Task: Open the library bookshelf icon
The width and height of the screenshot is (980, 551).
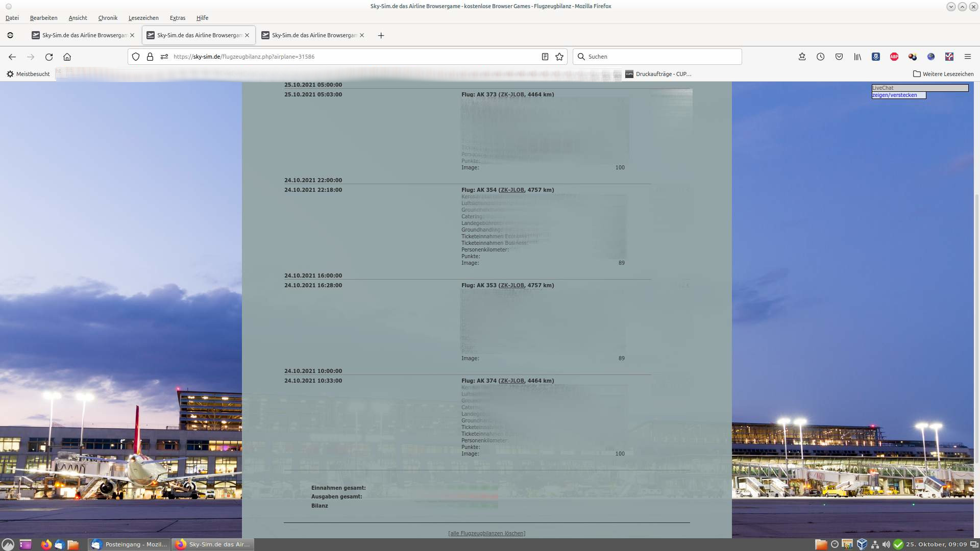Action: [857, 57]
